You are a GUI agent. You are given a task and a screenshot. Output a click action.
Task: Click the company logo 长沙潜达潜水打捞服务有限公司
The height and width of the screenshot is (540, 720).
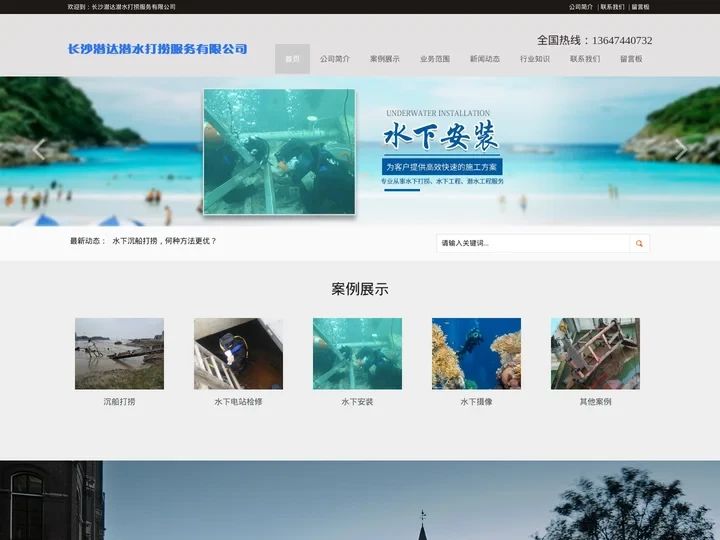158,49
